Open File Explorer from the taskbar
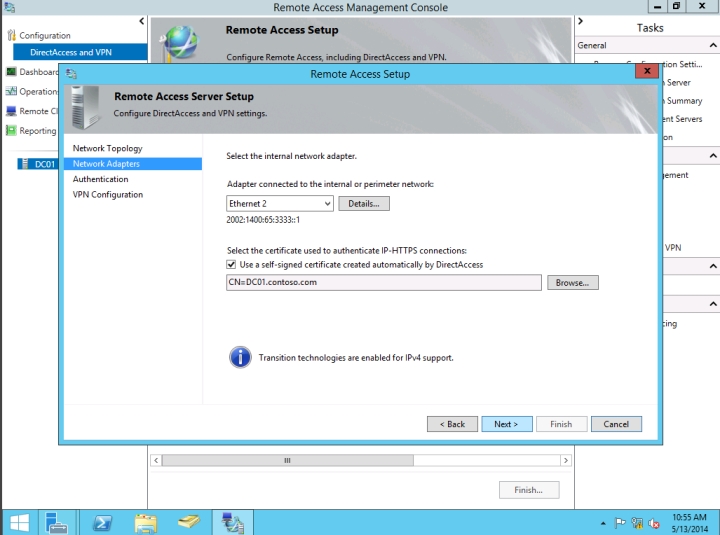Image resolution: width=720 pixels, height=535 pixels. coord(146,522)
